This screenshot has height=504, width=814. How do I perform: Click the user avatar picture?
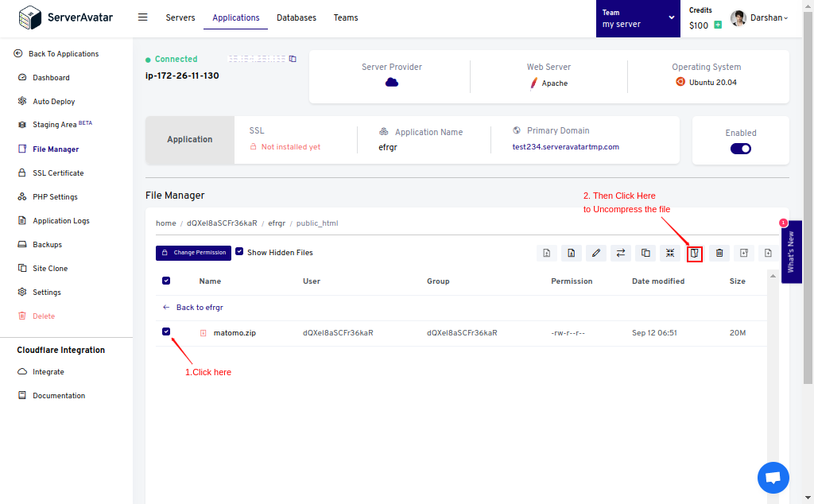pyautogui.click(x=738, y=18)
